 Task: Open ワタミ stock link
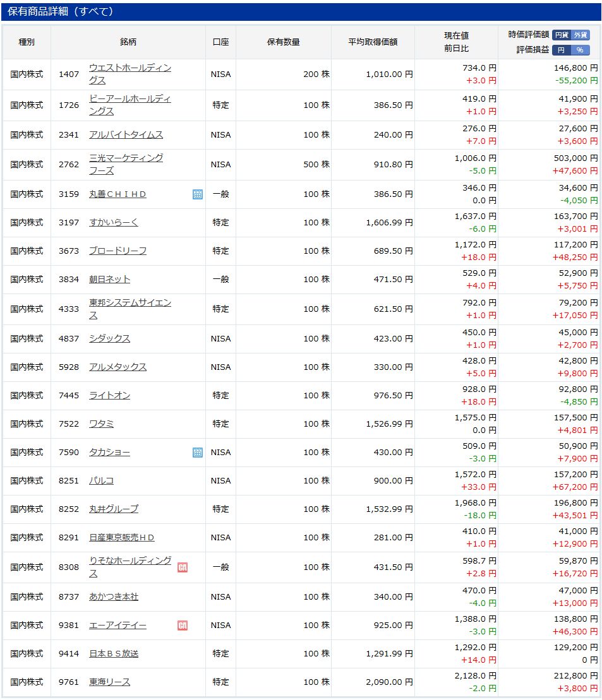(x=102, y=424)
